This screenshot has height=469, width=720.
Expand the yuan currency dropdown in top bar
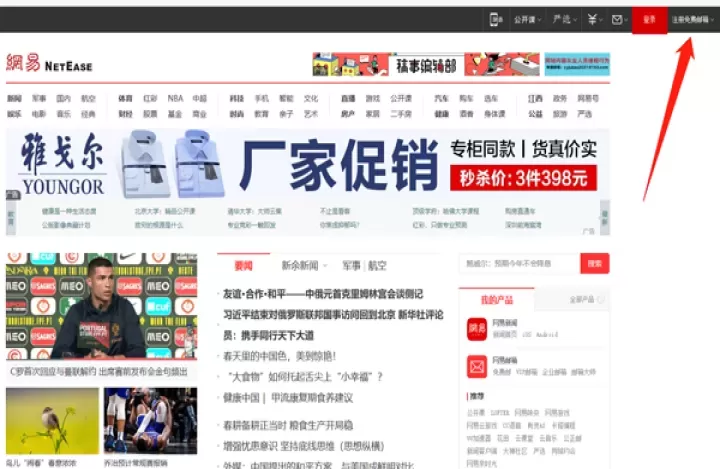(595, 19)
